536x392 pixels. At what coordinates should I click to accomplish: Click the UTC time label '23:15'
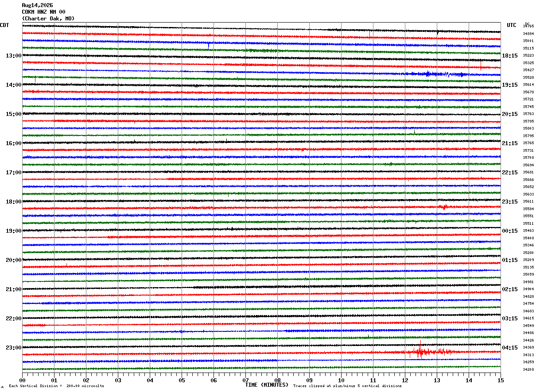510,202
